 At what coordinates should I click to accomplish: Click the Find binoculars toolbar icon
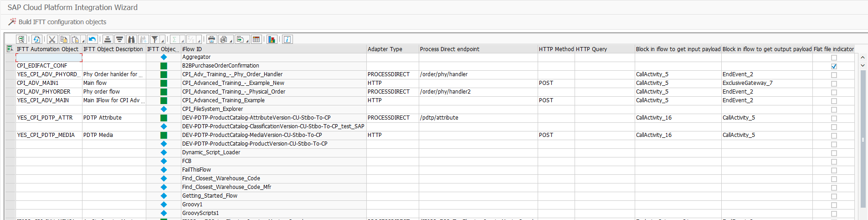pos(131,39)
